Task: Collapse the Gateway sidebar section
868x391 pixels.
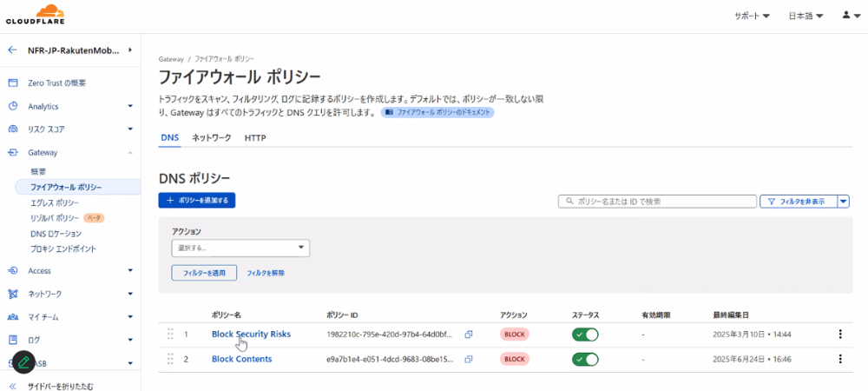Action: tap(130, 152)
